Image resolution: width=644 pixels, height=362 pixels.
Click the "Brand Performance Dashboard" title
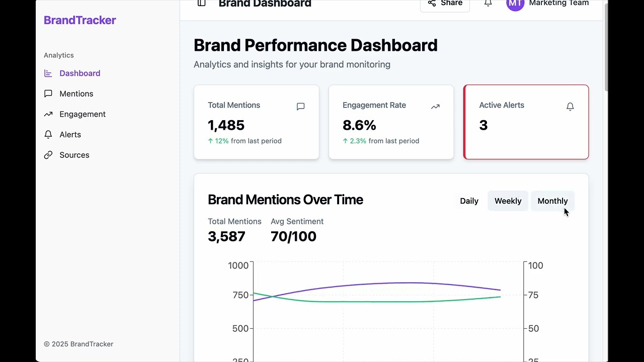[x=315, y=45]
